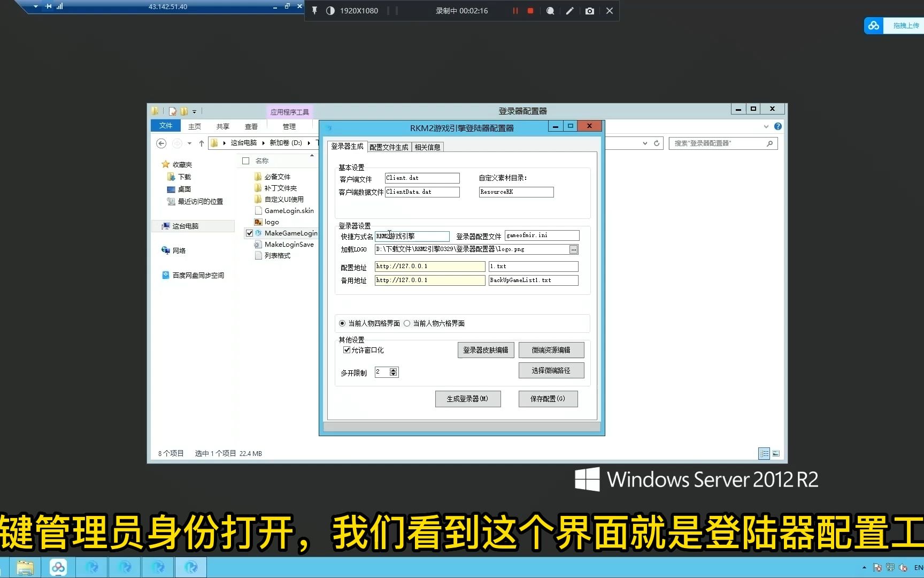Pin the recording toolbar
The height and width of the screenshot is (578, 924).
(x=315, y=10)
